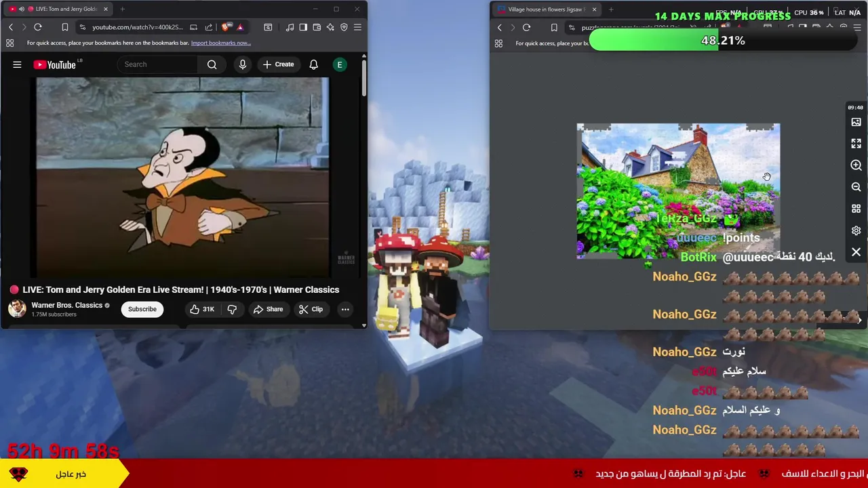Open the YouTube Create button
This screenshot has width=868, height=488.
[x=278, y=64]
